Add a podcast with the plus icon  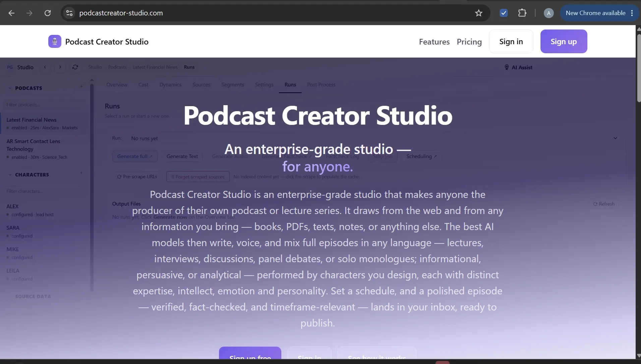[81, 86]
